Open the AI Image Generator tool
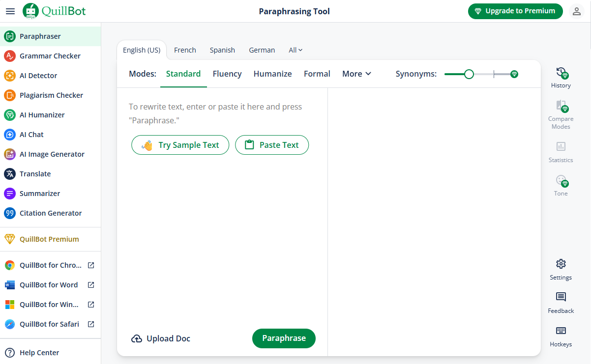591x364 pixels. point(52,154)
